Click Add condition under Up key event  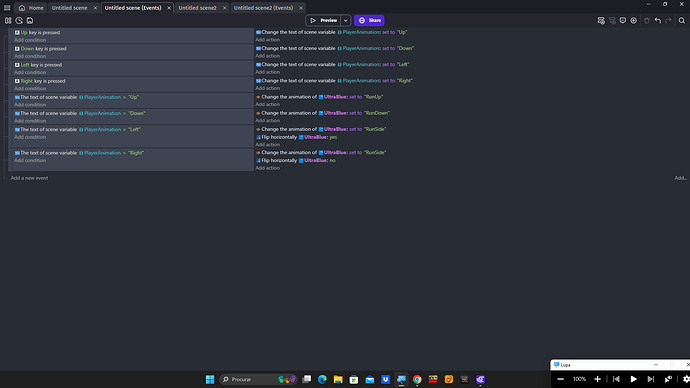(30, 40)
